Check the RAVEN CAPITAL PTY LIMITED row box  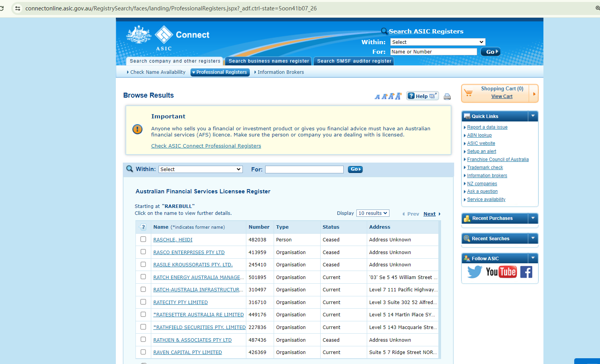[x=143, y=352]
